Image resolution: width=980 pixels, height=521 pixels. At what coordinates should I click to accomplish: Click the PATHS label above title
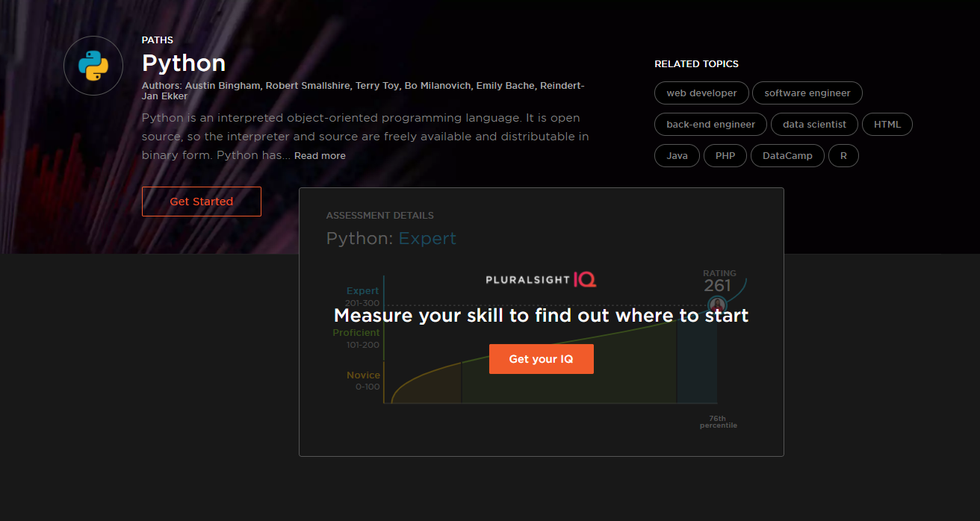click(x=158, y=40)
